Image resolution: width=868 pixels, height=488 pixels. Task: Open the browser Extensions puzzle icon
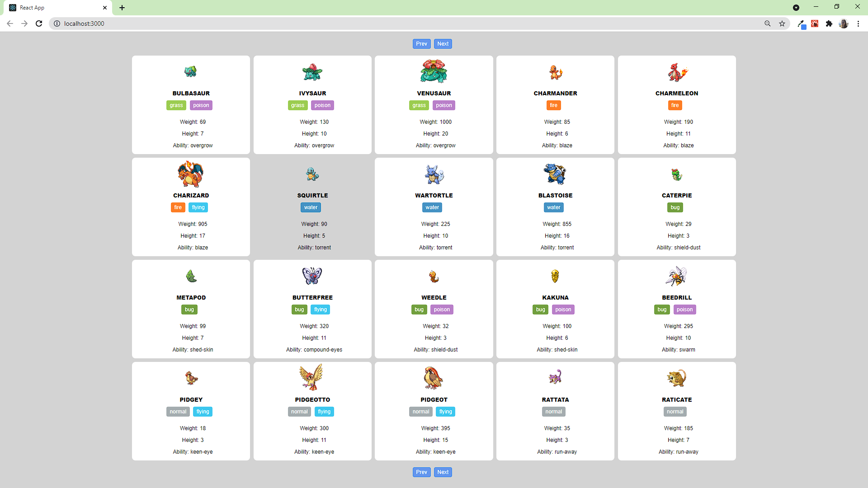click(x=829, y=23)
